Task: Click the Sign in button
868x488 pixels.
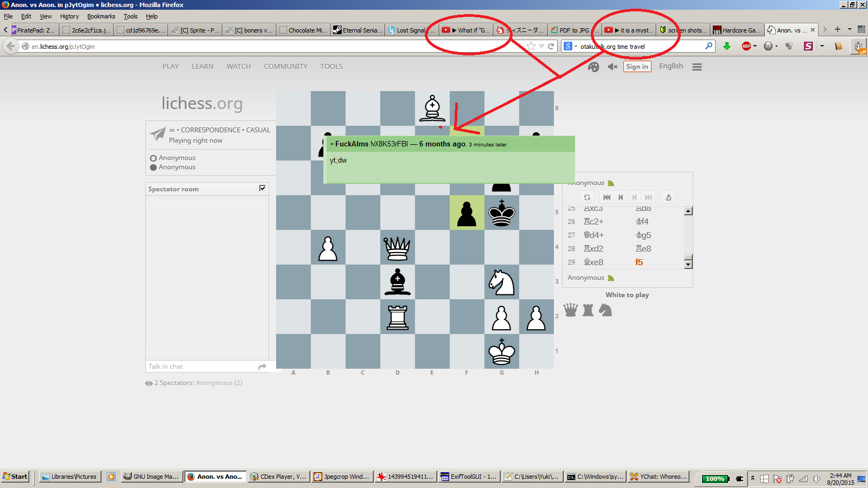Action: click(x=637, y=67)
